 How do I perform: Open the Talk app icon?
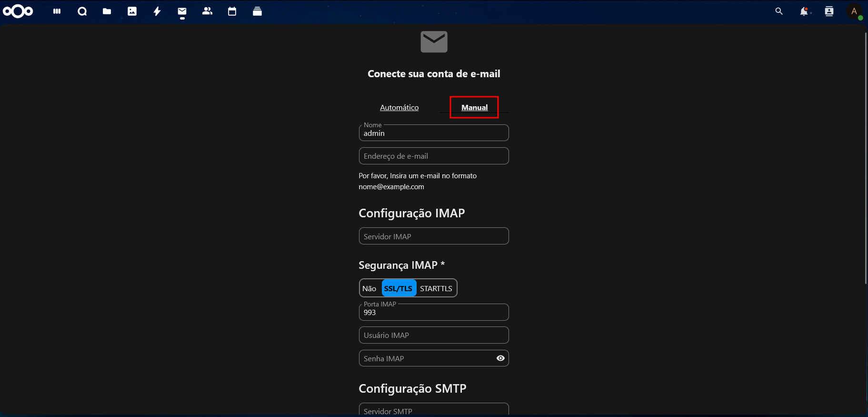pos(82,11)
